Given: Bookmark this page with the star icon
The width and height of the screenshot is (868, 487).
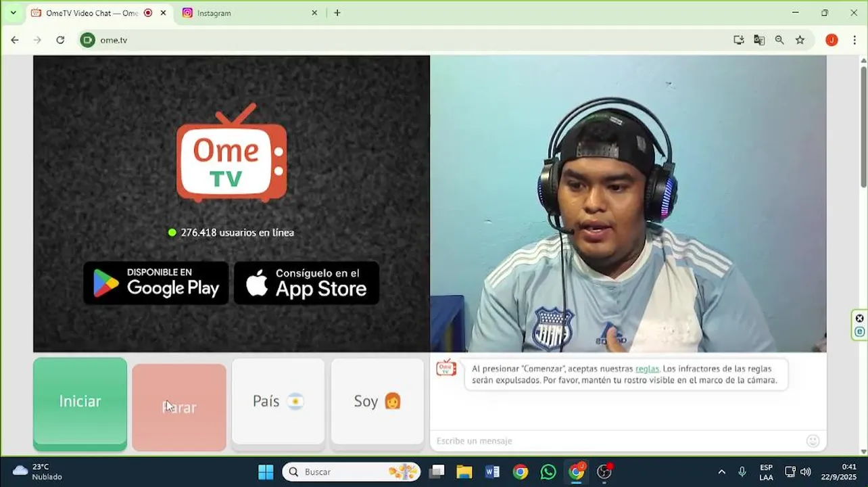Looking at the screenshot, I should click(800, 40).
